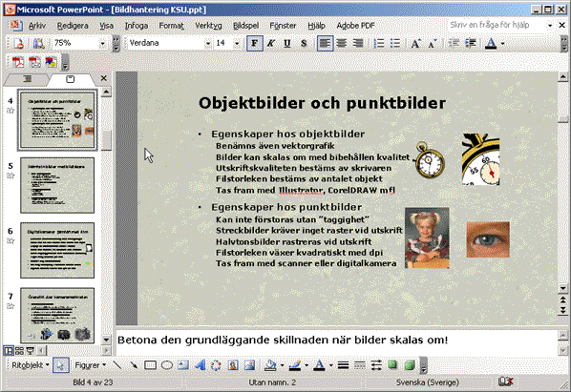Open the Infoga menu
Image resolution: width=571 pixels, height=392 pixels.
click(x=137, y=26)
